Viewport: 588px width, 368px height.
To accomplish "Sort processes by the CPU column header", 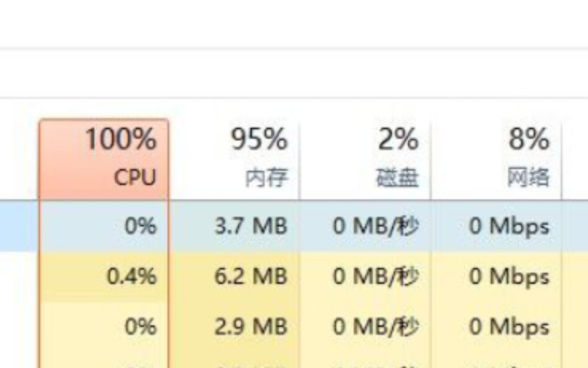I will (104, 158).
